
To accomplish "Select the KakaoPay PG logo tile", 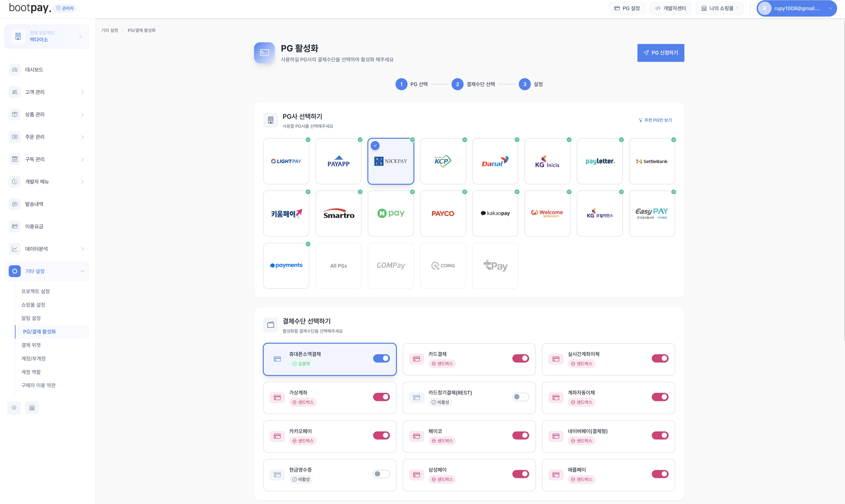I will click(495, 213).
